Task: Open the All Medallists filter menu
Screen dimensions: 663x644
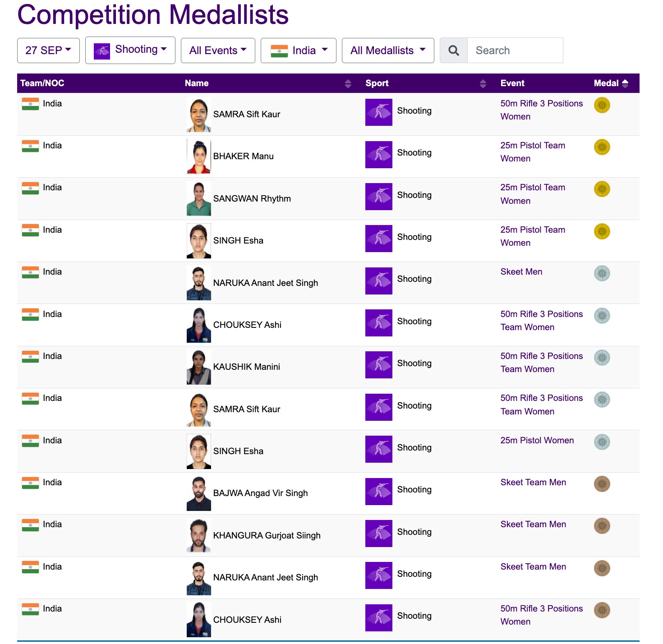Action: point(388,51)
